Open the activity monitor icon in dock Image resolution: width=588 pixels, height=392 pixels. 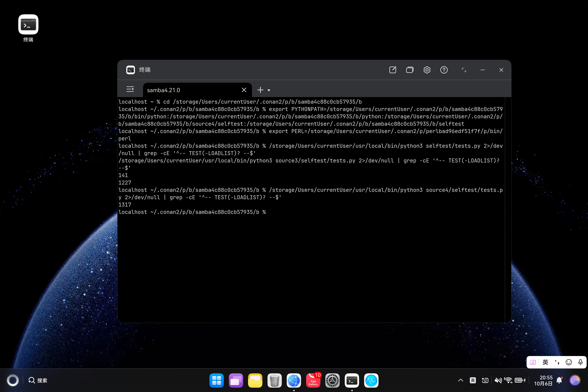point(371,381)
